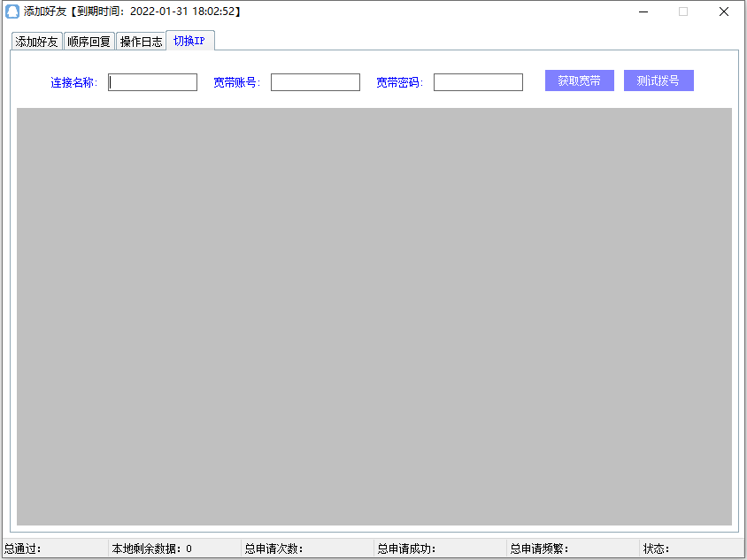Switch to the 添加好友 tab
Viewport: 747px width, 560px height.
tap(36, 42)
